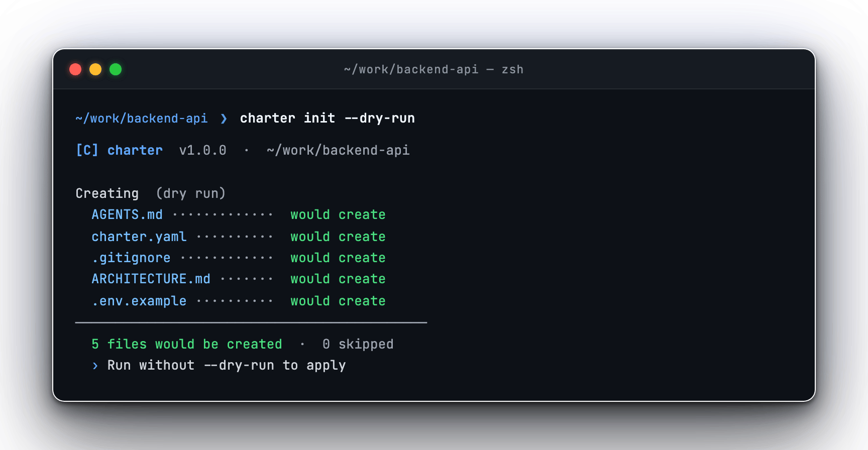This screenshot has width=868, height=450.
Task: Select the '.gitignore' file name
Action: tap(131, 258)
